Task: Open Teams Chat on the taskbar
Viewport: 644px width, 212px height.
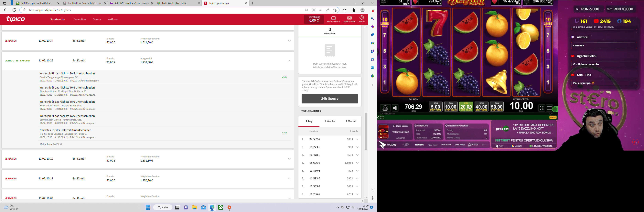Action: (186, 207)
